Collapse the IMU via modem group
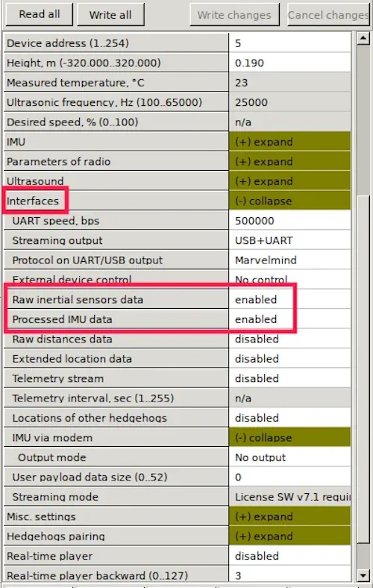This screenshot has width=373, height=588. coord(289,437)
